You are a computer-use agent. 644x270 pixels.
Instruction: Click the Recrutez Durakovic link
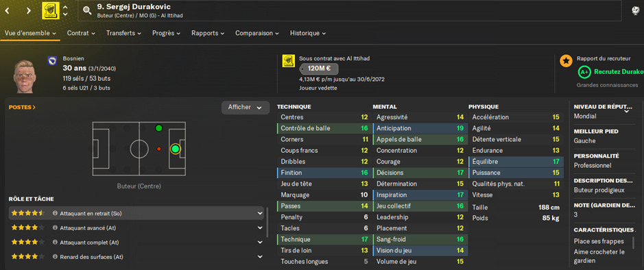pyautogui.click(x=619, y=72)
